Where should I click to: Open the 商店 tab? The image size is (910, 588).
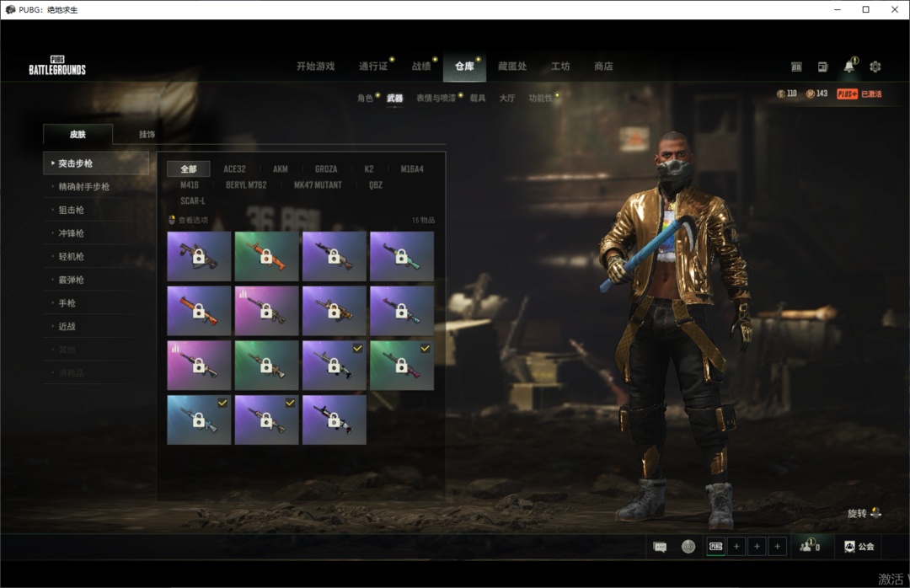tap(603, 67)
